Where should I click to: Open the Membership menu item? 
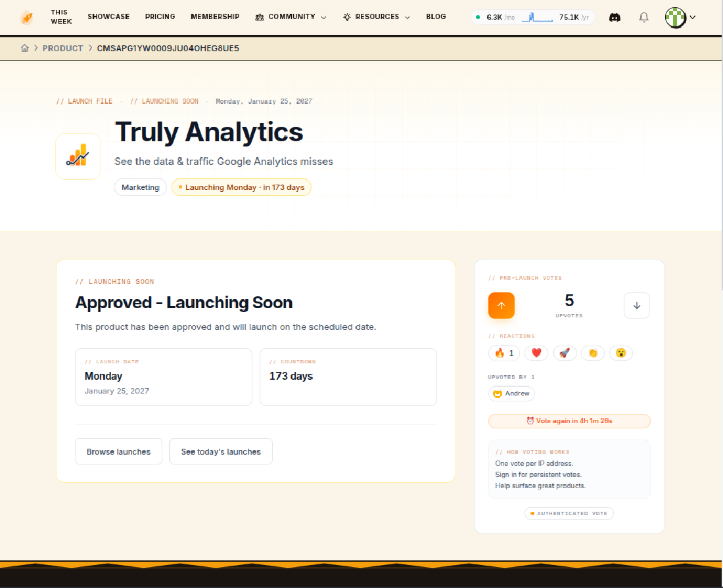tap(215, 16)
